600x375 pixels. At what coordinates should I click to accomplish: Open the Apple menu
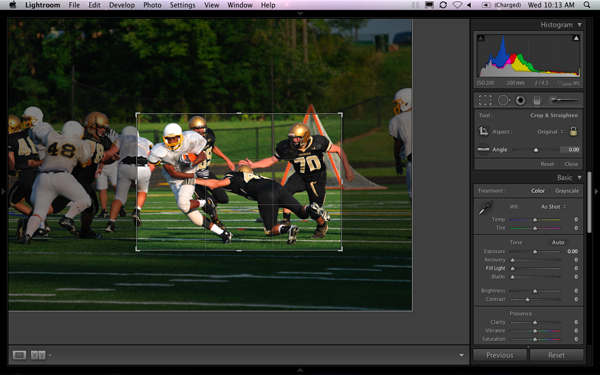coord(13,5)
